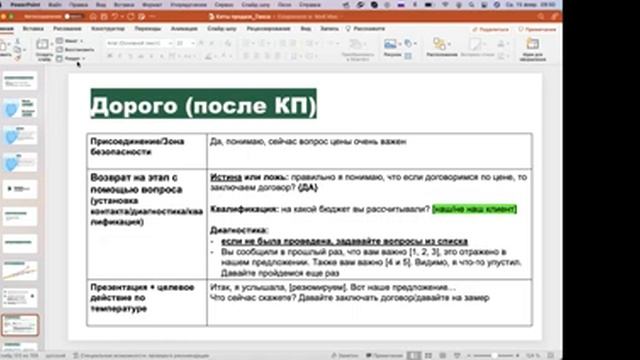Viewport: 640px width, 360px height.
Task: Click the slide title Дорого (после КП)
Action: click(x=203, y=104)
